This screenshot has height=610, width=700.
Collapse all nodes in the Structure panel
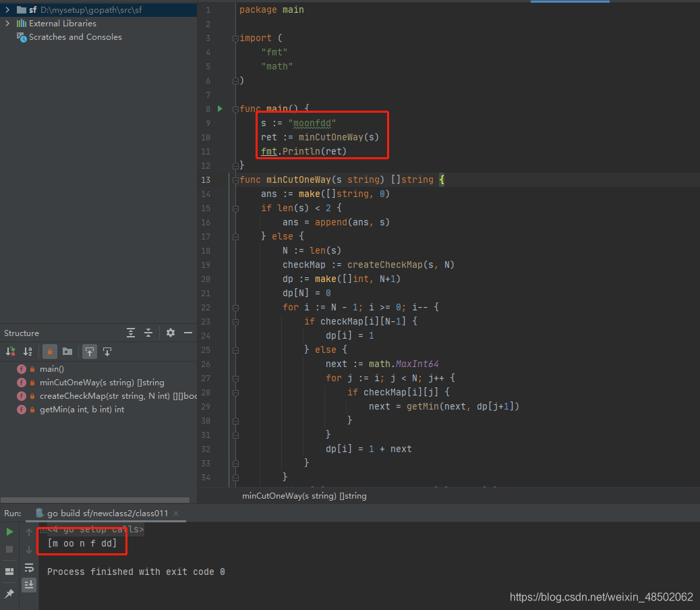[x=148, y=333]
